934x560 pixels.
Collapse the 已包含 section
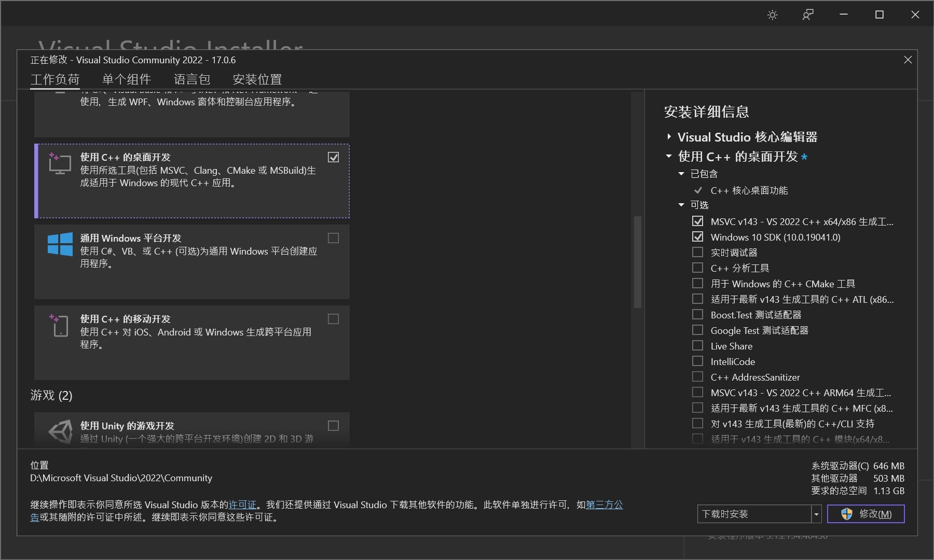pyautogui.click(x=681, y=174)
